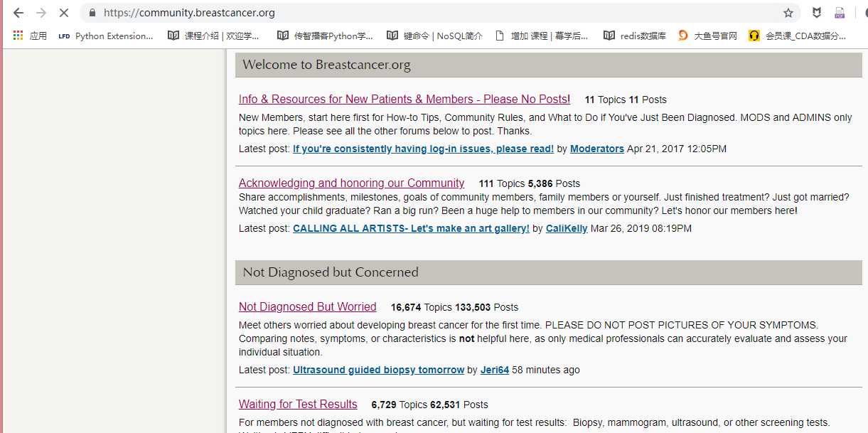Open the Python Extension bookmark
The image size is (868, 433).
[x=106, y=36]
